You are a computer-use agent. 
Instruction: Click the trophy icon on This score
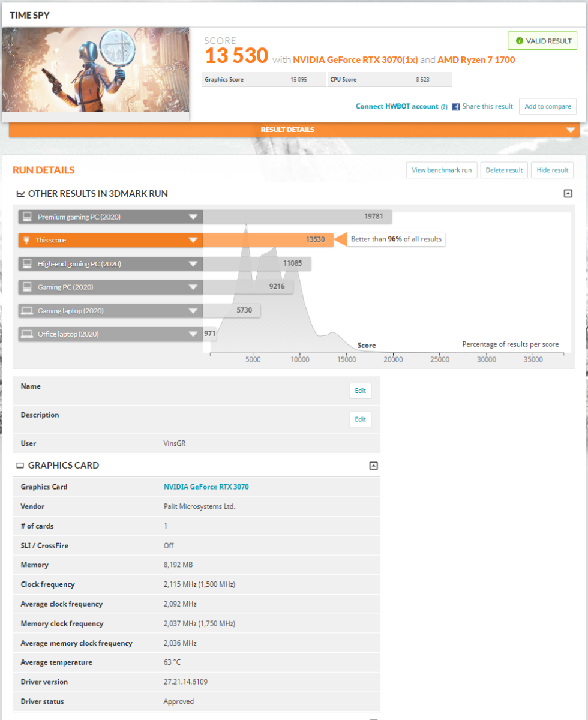coord(26,240)
